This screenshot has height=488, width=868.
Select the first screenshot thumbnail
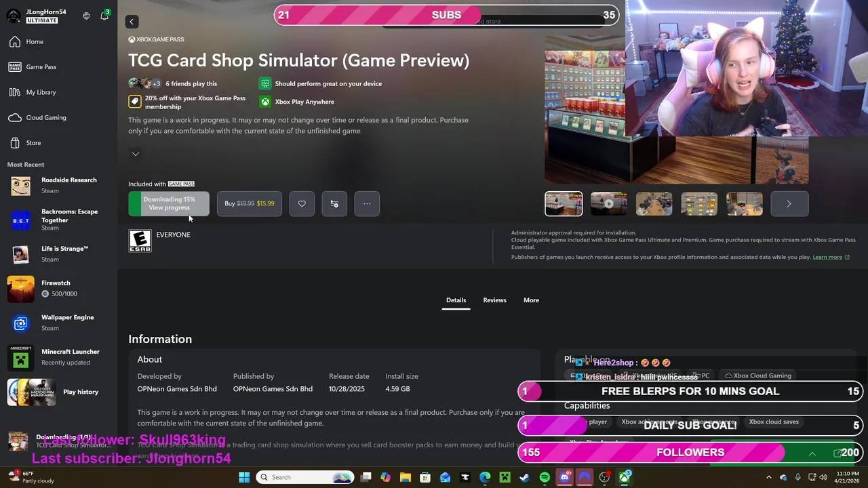(564, 204)
